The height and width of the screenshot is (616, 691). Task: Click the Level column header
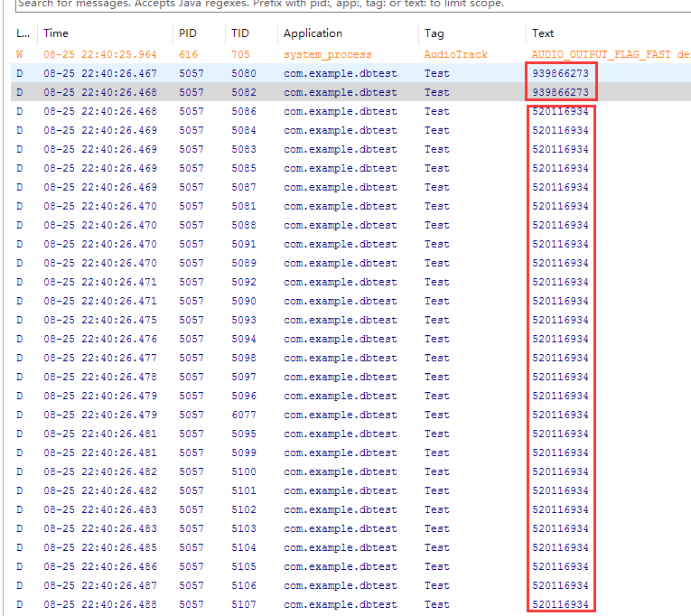coord(22,33)
